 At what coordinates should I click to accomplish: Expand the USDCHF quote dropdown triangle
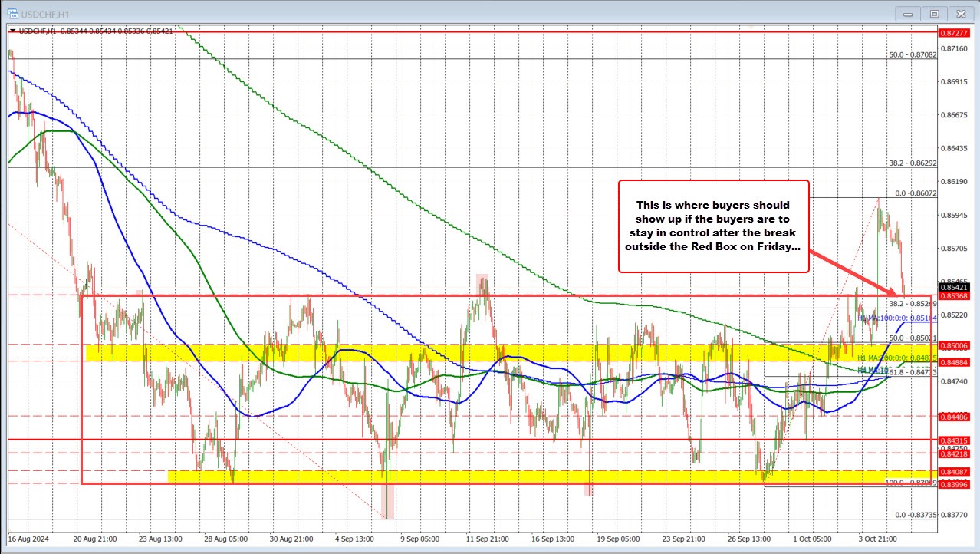click(12, 31)
